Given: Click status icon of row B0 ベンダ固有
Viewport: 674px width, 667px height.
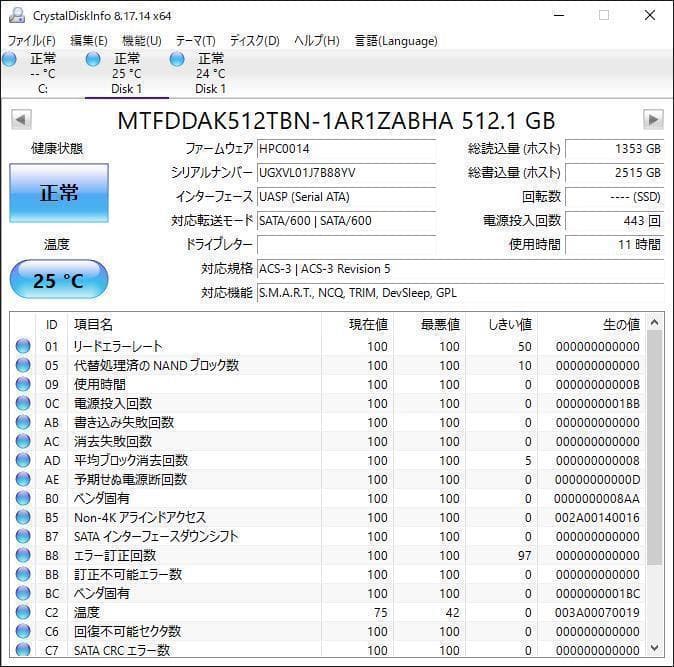Looking at the screenshot, I should 23,498.
